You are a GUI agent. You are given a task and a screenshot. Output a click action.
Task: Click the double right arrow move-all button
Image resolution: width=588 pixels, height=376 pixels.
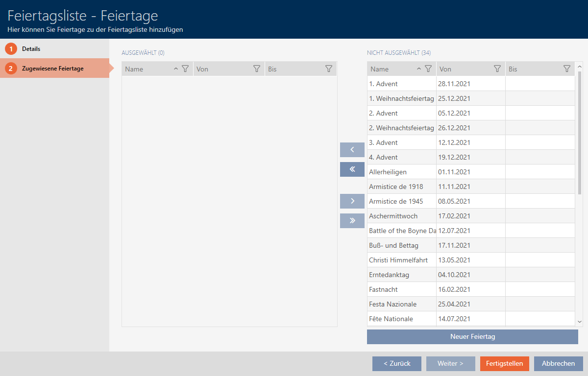352,221
